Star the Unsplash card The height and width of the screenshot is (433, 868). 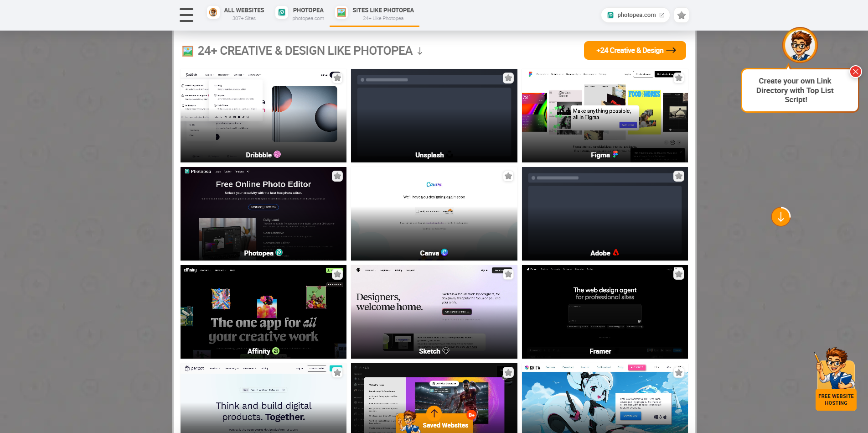point(508,78)
